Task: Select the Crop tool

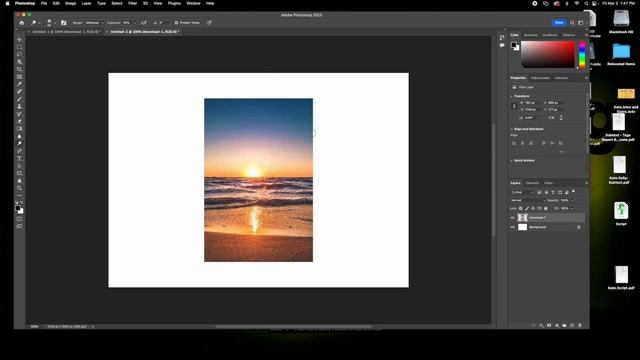Action: coord(20,69)
